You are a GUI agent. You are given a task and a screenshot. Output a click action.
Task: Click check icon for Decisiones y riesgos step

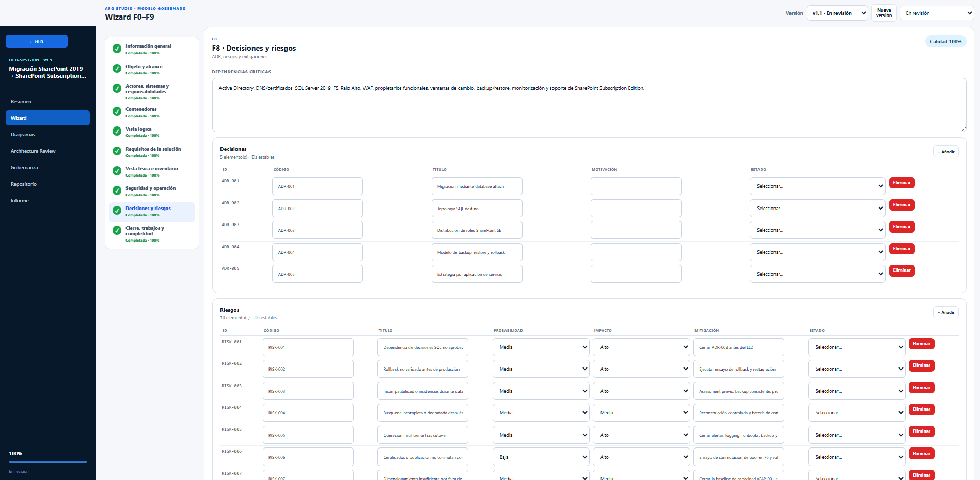[x=117, y=211]
